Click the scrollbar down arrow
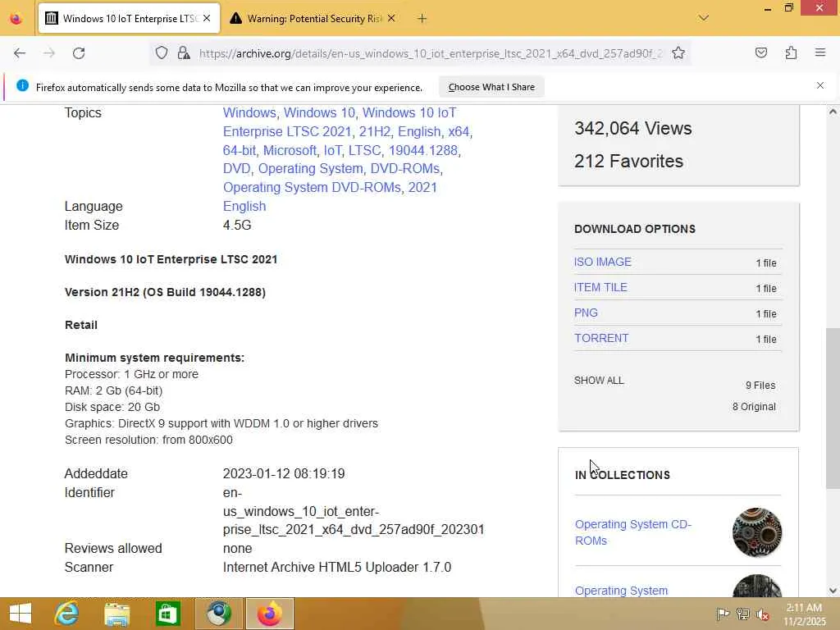The width and height of the screenshot is (840, 630). pyautogui.click(x=833, y=591)
